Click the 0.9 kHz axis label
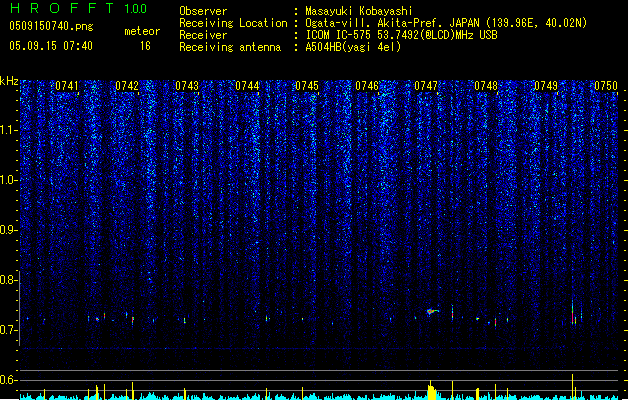 [x=9, y=230]
